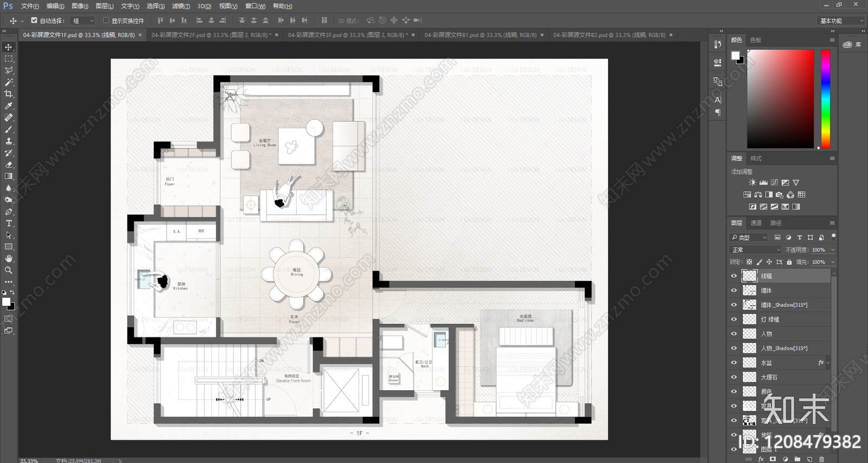This screenshot has width=868, height=463.
Task: Choose the Pen tool
Action: pos(9,211)
